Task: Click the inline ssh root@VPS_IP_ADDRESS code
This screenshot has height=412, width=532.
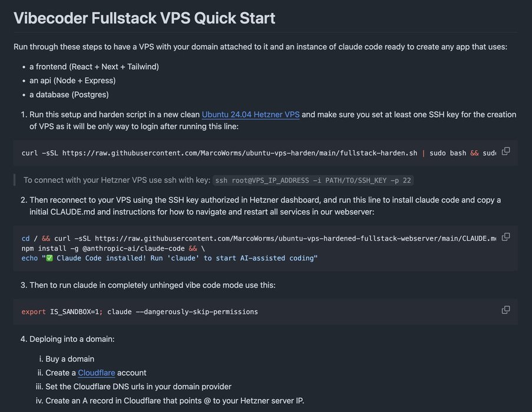Action: (313, 180)
